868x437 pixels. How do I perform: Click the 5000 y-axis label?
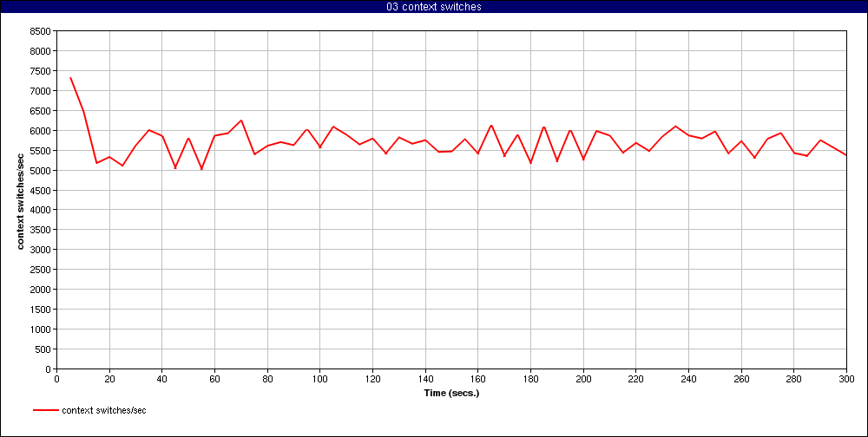pyautogui.click(x=42, y=170)
